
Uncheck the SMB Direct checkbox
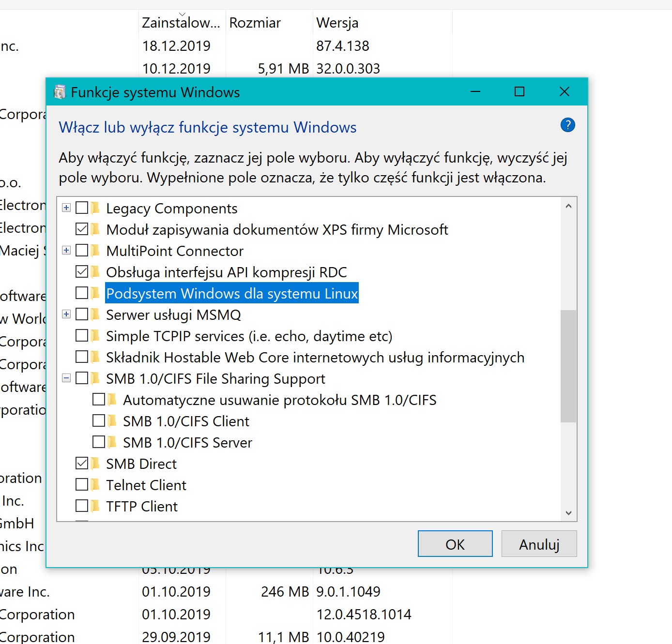click(x=82, y=463)
